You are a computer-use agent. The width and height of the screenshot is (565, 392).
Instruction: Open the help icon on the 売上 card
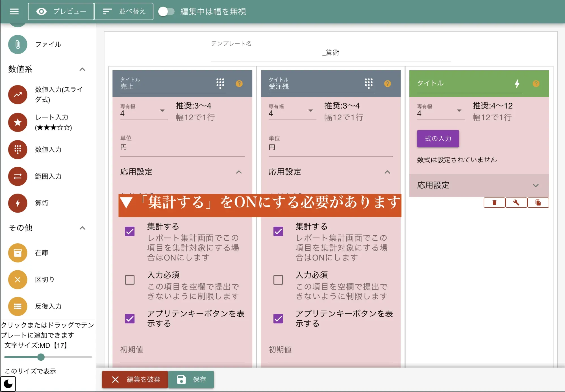pos(239,84)
